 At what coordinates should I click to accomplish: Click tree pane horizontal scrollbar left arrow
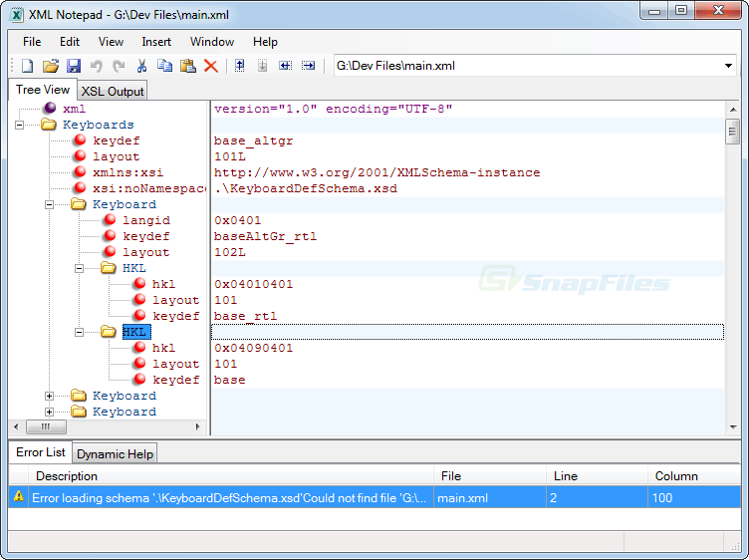click(x=16, y=426)
